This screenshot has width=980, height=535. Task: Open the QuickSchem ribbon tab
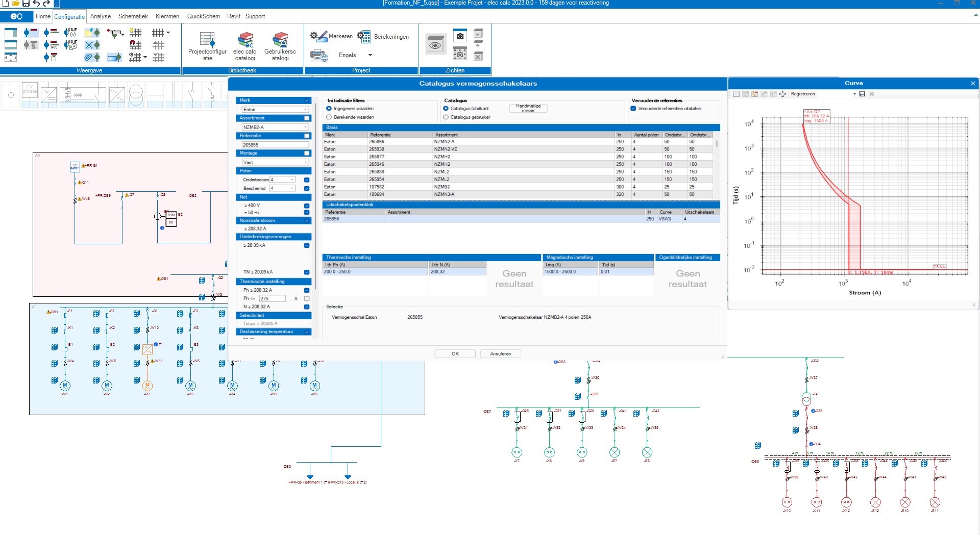203,16
